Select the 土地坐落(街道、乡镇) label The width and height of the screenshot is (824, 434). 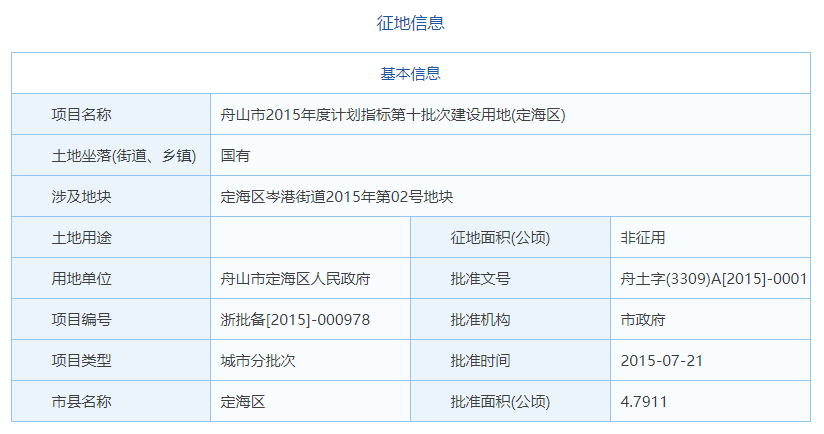pyautogui.click(x=124, y=156)
